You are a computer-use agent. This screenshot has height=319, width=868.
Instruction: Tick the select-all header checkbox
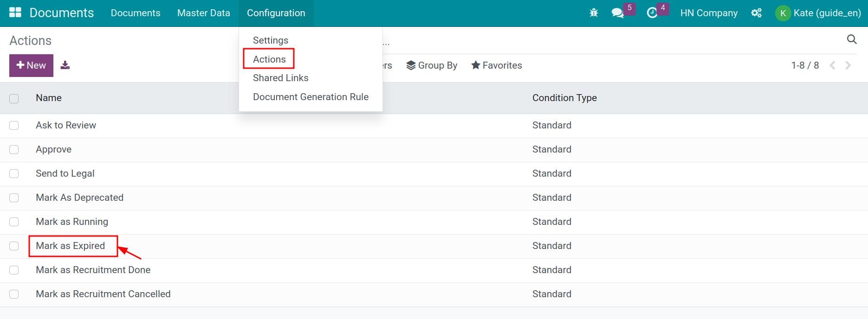(14, 98)
